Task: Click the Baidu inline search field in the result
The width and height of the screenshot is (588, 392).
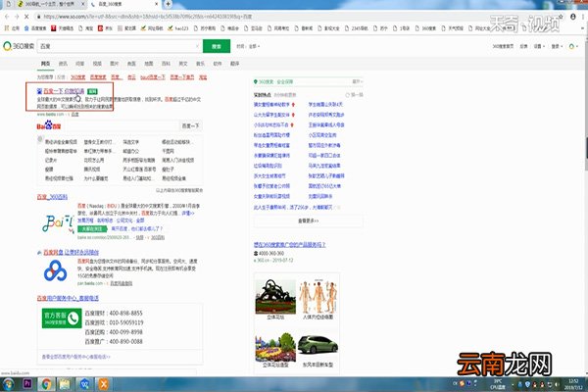Action: coord(120,125)
